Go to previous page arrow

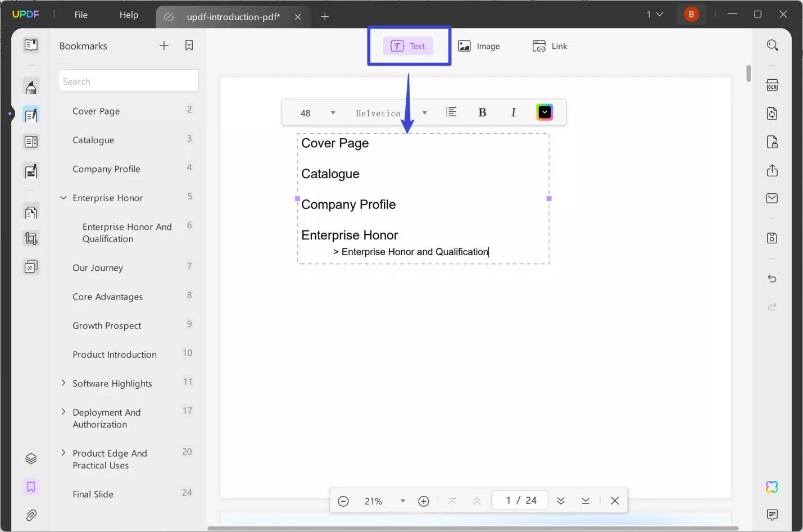click(477, 501)
